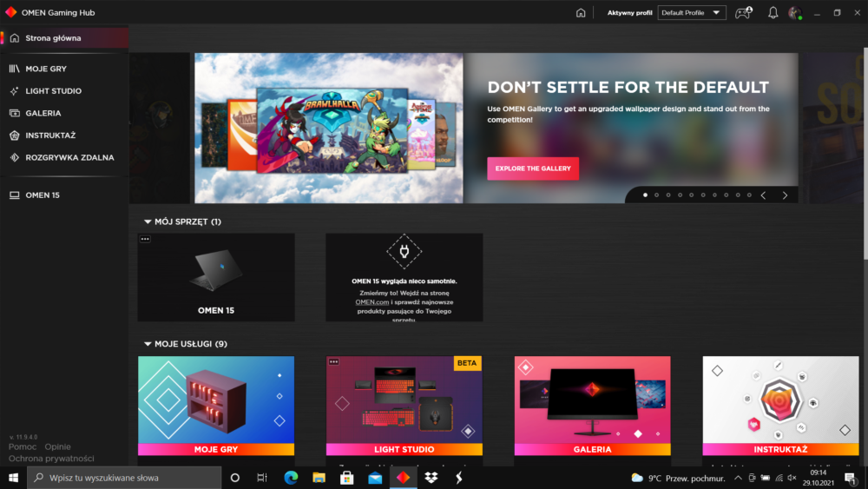Open the Opinie link
The height and width of the screenshot is (489, 868).
point(57,446)
